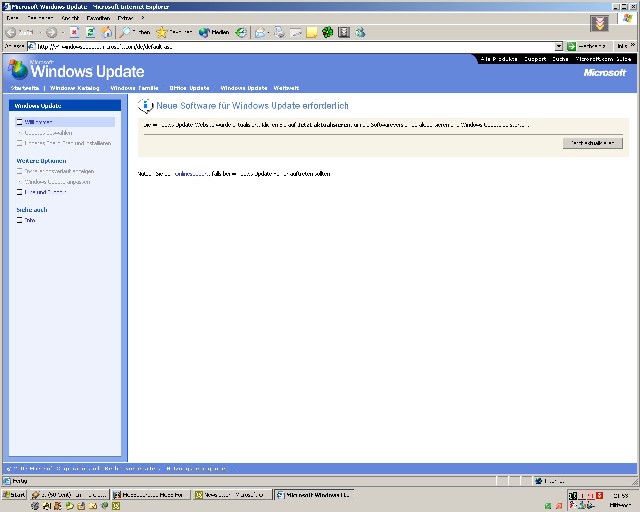
Task: Open the Back button dropdown arrow
Action: pos(40,33)
